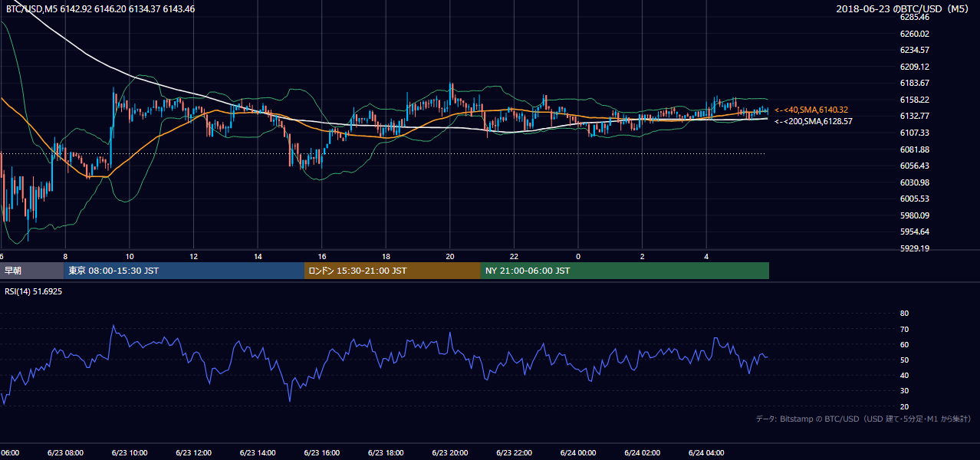Click price axis value 5954.64
The width and height of the screenshot is (980, 460).
[x=915, y=232]
